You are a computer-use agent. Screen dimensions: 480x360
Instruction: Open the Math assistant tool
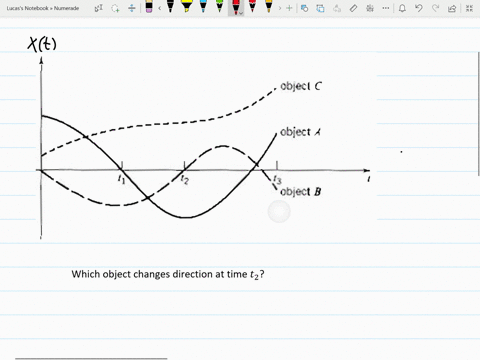370,8
